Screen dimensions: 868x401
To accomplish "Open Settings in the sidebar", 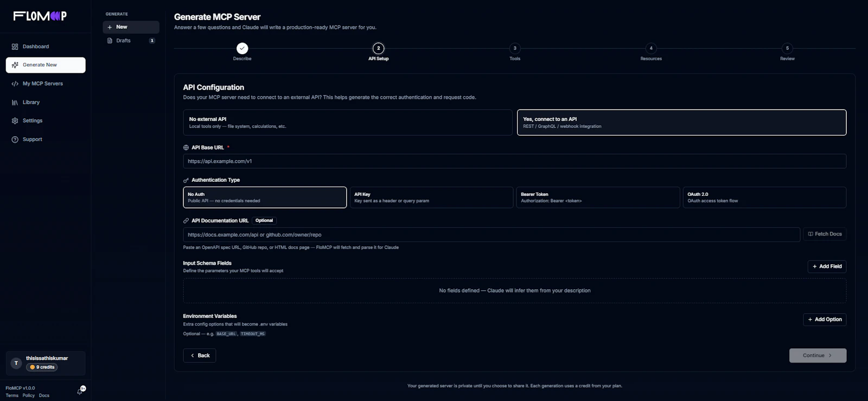I will (x=46, y=120).
